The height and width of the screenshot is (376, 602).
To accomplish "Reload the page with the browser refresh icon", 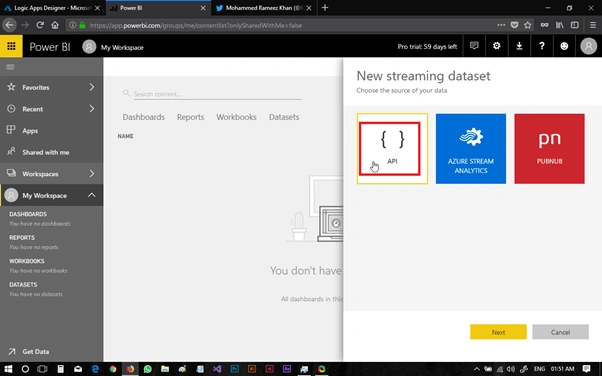I will coord(40,25).
